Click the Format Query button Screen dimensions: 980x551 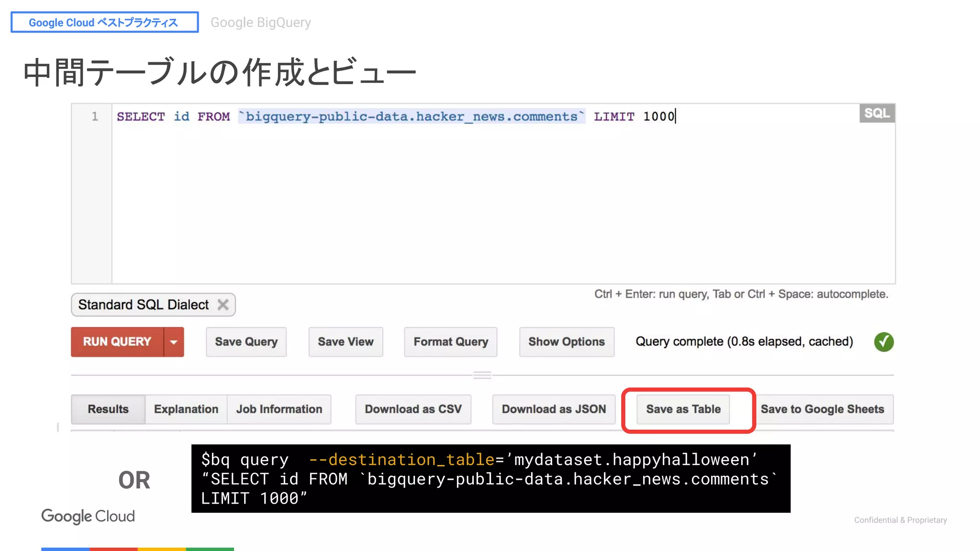[x=451, y=342]
